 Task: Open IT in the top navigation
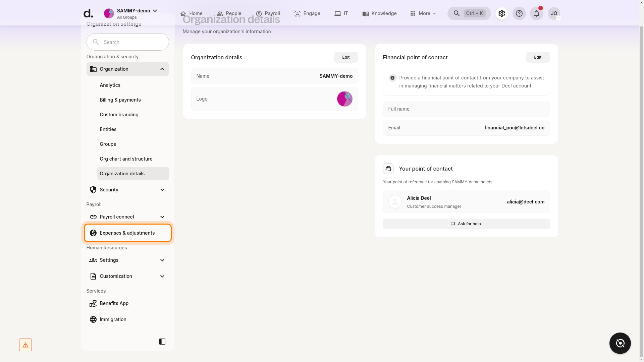[x=341, y=13]
